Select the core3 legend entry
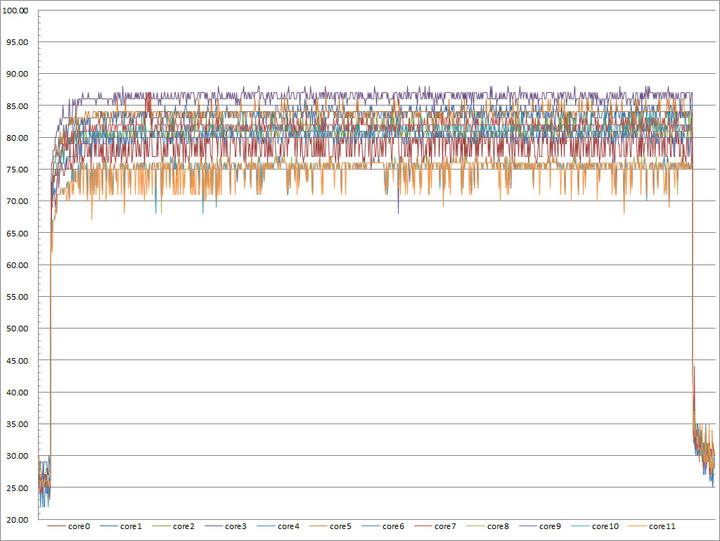The height and width of the screenshot is (541, 720). (x=226, y=526)
